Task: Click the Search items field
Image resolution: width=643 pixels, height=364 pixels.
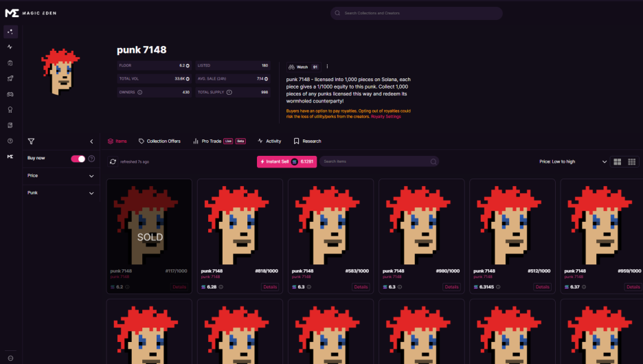Action: [x=379, y=161]
